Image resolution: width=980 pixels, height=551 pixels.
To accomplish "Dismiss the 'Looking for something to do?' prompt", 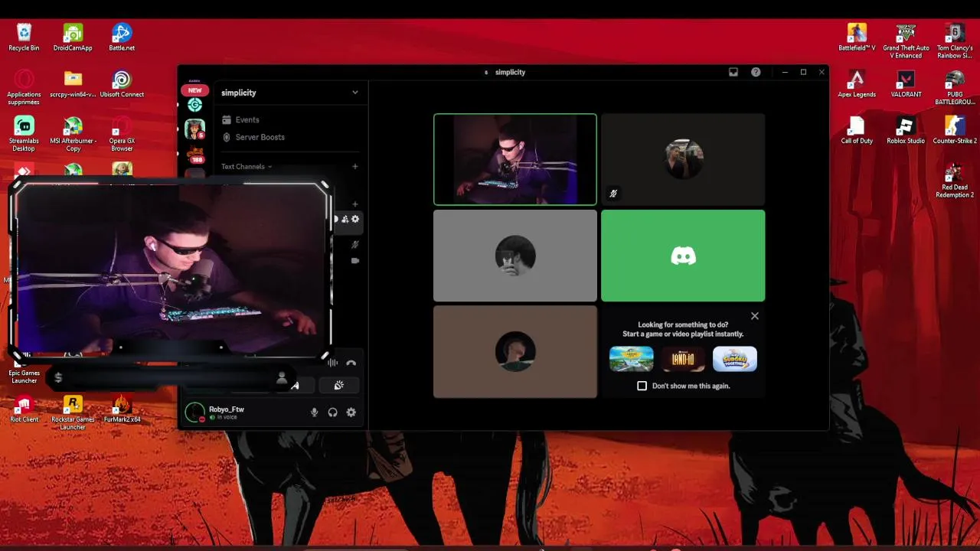I will tap(755, 316).
